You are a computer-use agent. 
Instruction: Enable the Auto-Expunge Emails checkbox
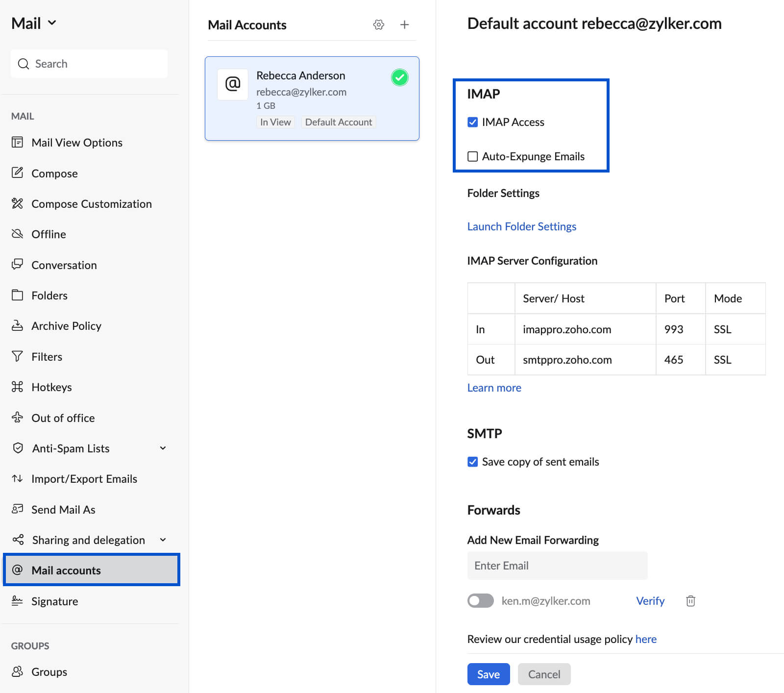(x=472, y=156)
